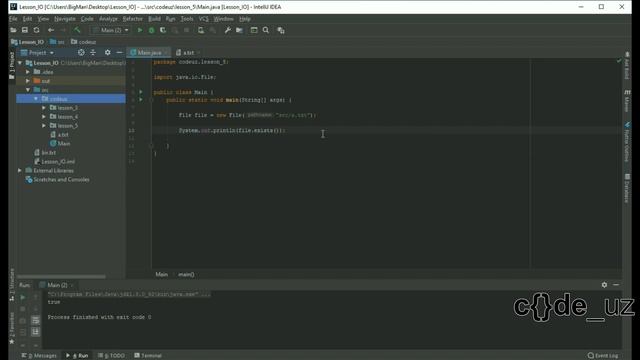Click the Debug bug icon in toolbar

click(x=151, y=30)
